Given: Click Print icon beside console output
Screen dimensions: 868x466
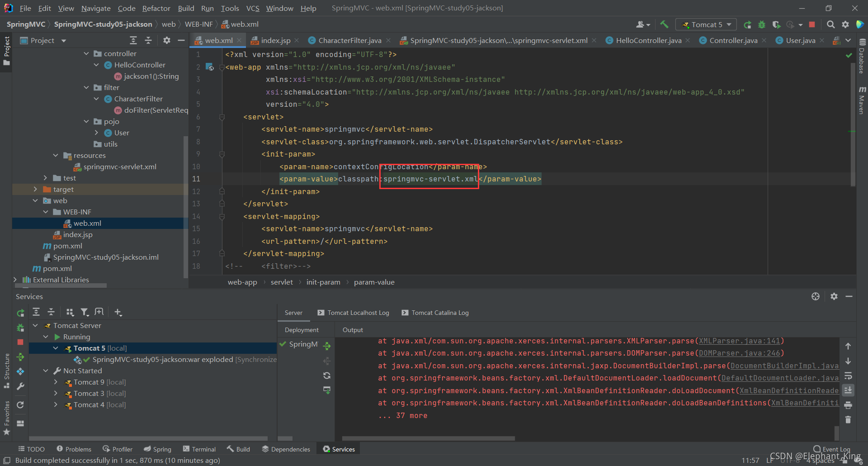Looking at the screenshot, I should 848,405.
